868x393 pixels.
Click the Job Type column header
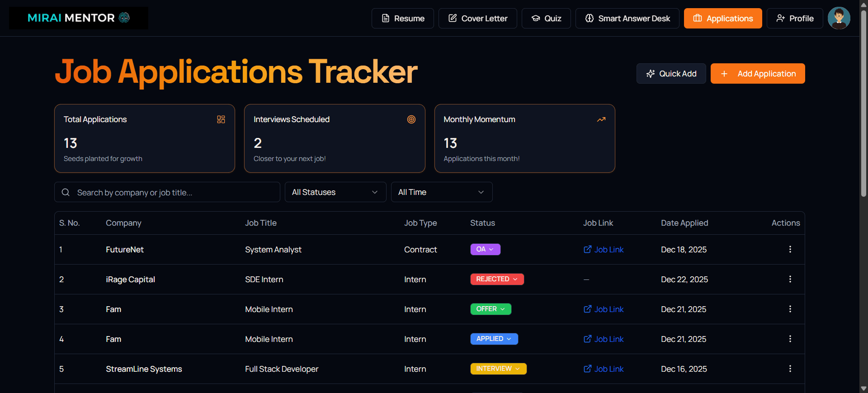(x=420, y=223)
